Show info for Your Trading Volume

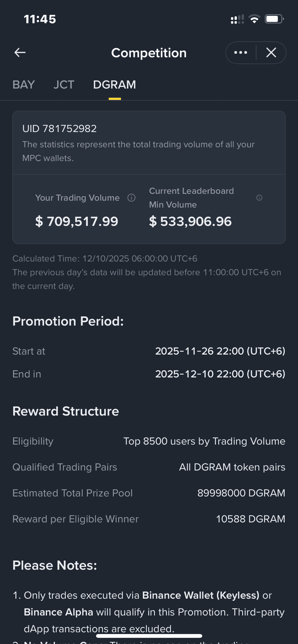click(x=131, y=198)
